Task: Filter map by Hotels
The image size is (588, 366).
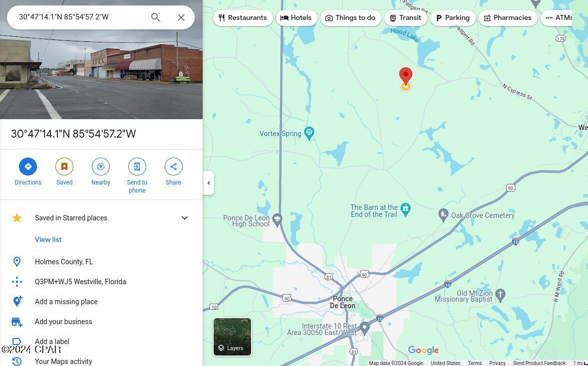Action: pos(296,18)
